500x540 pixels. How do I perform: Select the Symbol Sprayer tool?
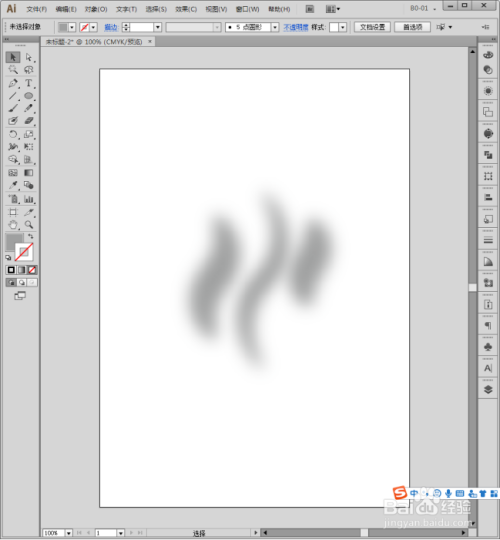click(13, 199)
